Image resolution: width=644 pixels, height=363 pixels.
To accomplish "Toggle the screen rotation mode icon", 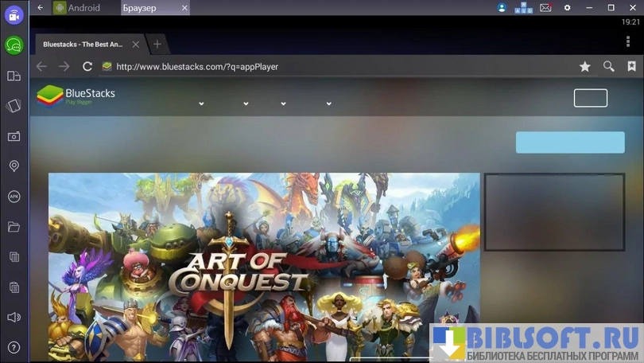I will tap(14, 76).
